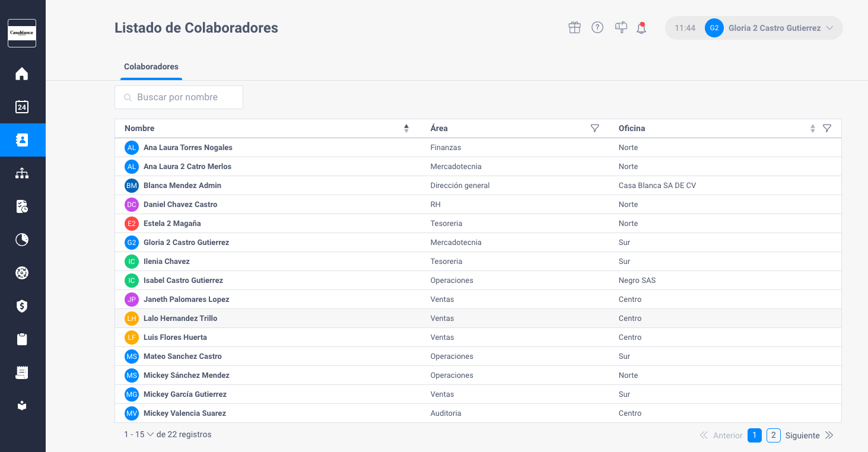Open the notifications bell icon

coord(641,28)
